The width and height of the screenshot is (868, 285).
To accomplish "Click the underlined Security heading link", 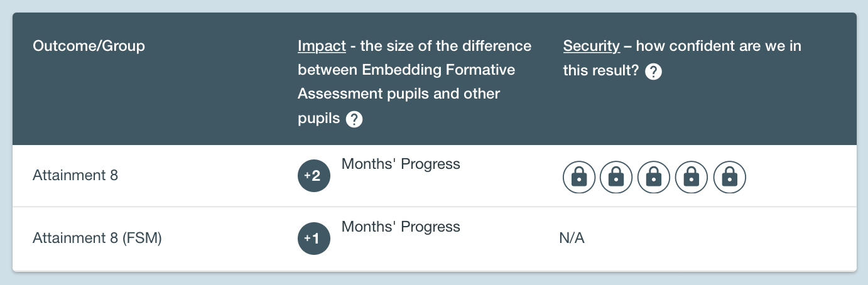I will click(592, 46).
